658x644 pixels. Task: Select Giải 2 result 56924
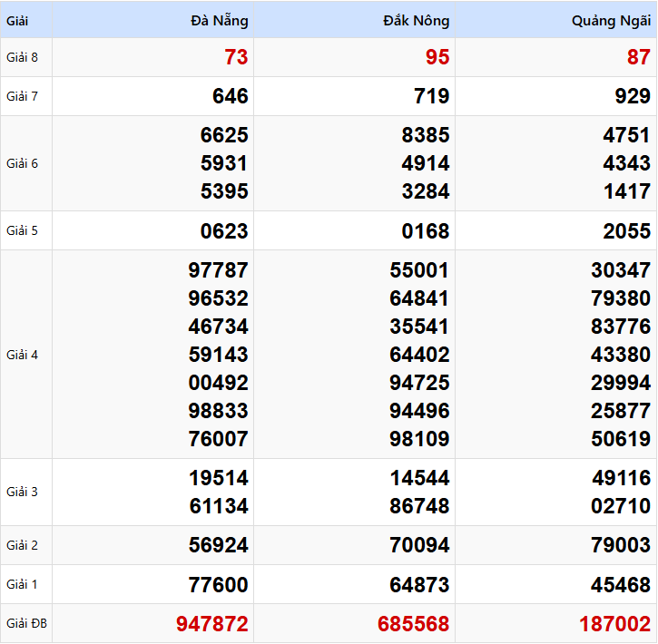(x=218, y=545)
